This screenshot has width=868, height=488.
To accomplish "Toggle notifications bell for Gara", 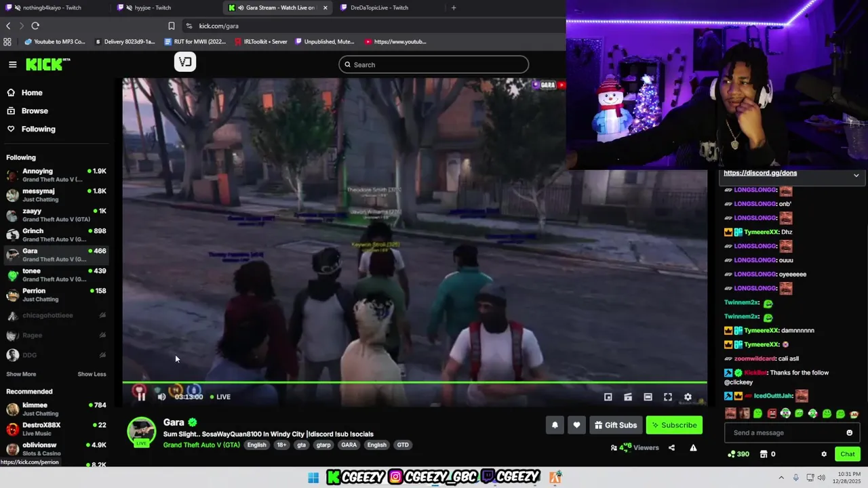I will [555, 425].
